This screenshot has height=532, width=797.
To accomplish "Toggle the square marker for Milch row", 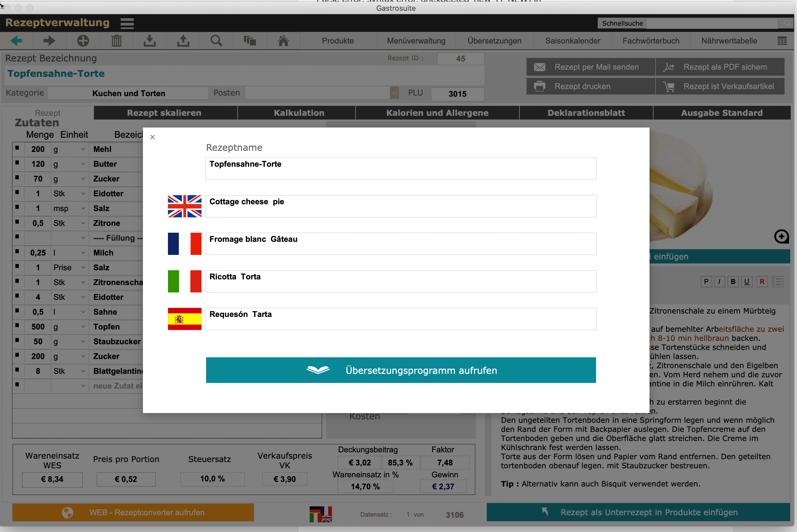I will tap(17, 251).
